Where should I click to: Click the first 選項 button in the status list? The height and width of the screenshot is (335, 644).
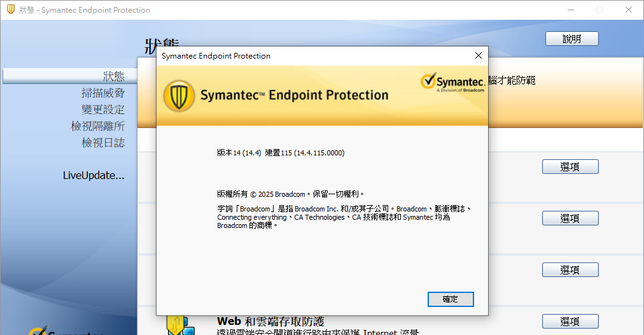570,167
